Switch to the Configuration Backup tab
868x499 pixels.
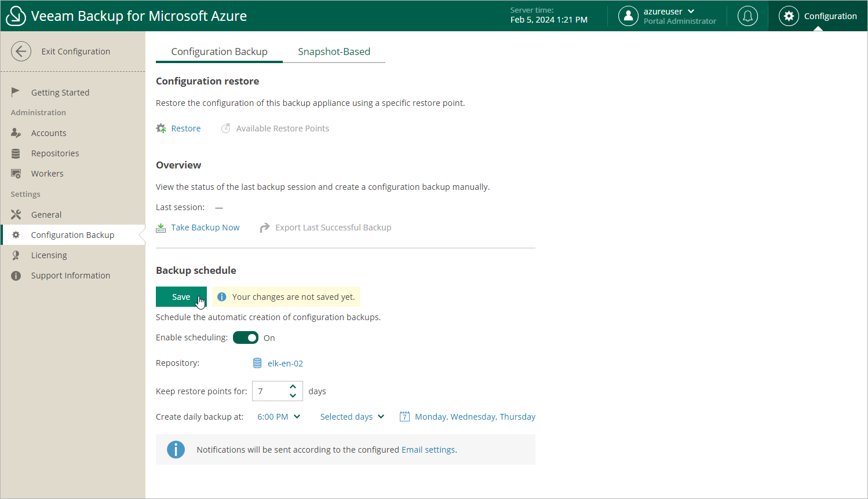(219, 52)
